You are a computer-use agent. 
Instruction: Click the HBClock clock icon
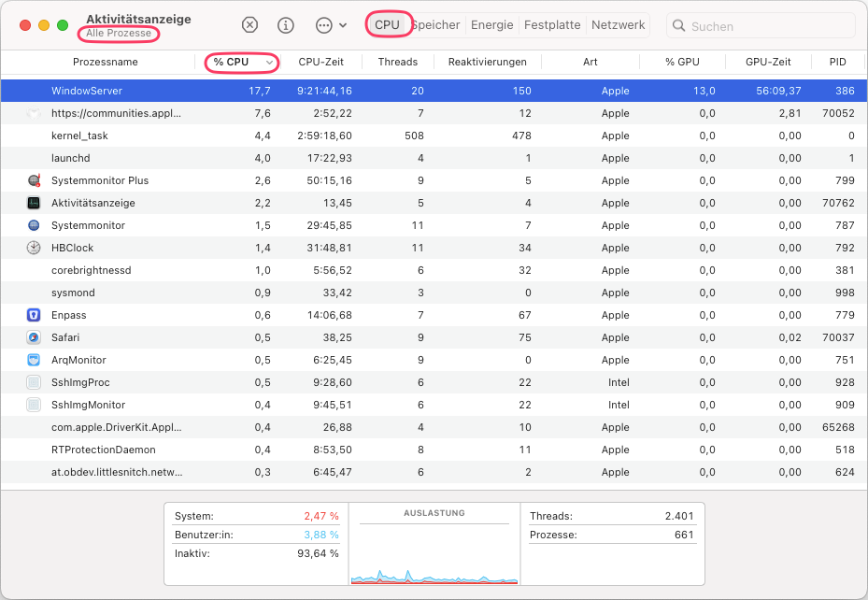click(34, 248)
